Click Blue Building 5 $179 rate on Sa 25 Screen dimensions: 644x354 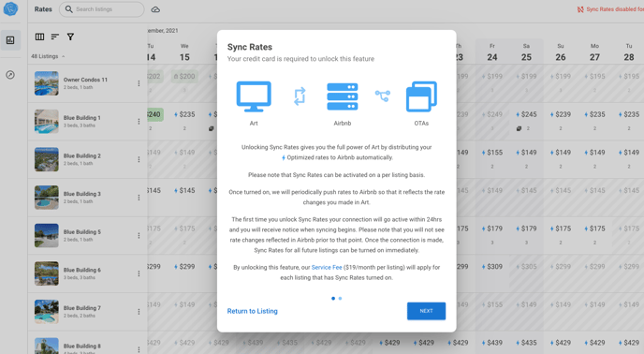(526, 229)
